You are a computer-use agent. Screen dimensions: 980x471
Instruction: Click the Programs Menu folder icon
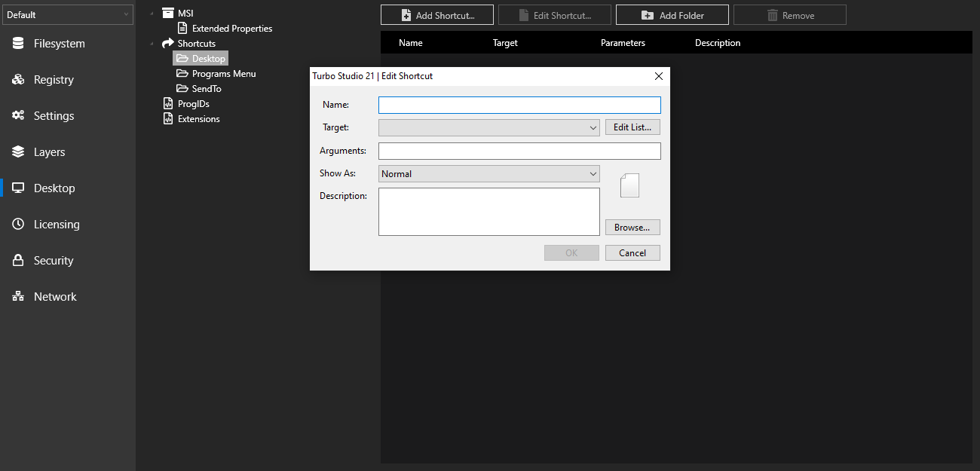coord(182,73)
